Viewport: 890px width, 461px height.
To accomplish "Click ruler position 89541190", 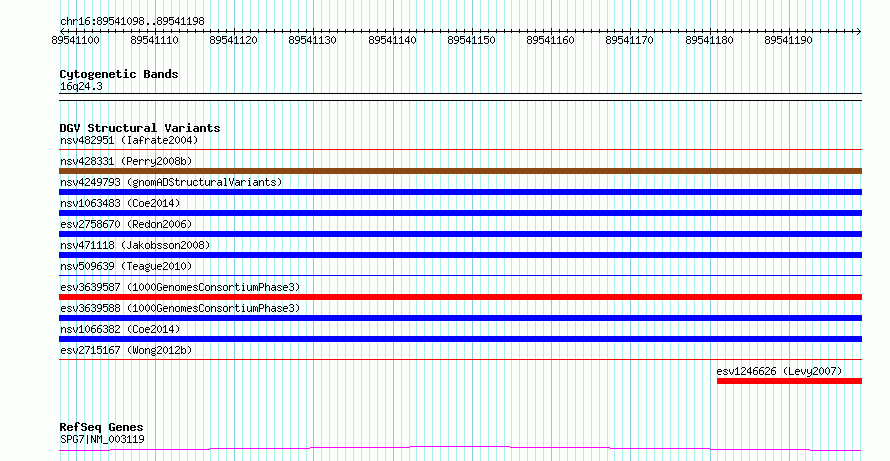I will coord(788,40).
